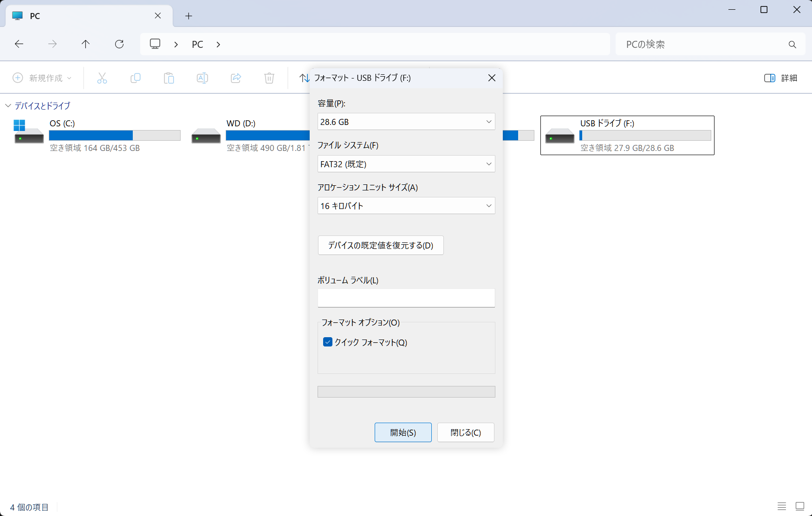Select the PC tab
Screen dimensions: 812x516
(x=84, y=16)
